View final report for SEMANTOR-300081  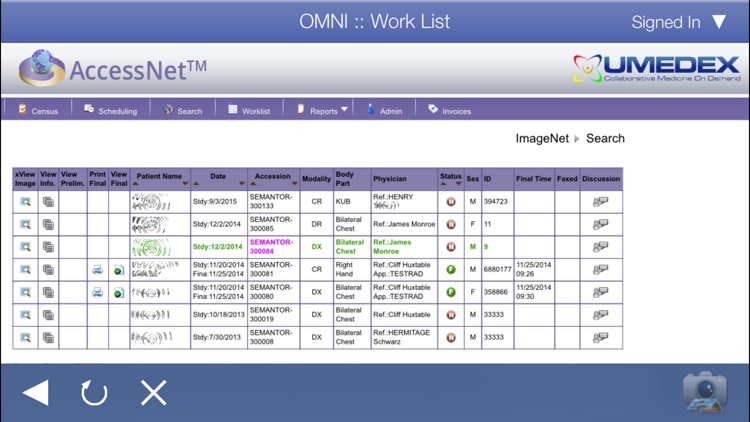tap(119, 270)
